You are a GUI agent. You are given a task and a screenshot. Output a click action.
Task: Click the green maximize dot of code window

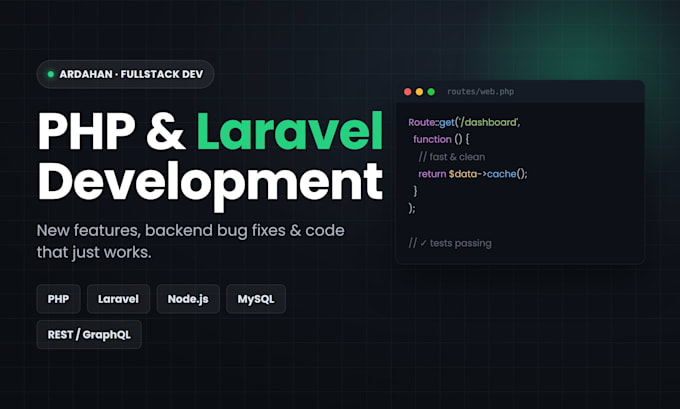431,92
